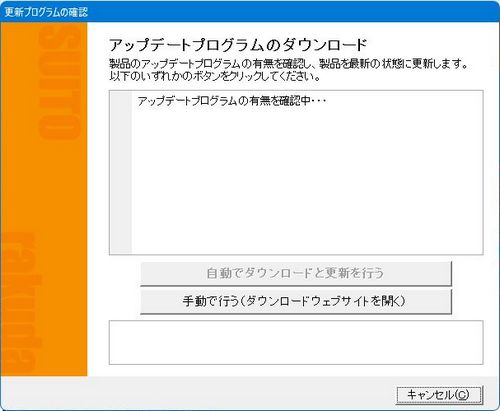Screen dimensions: 500x411
Task: Click 手動で行う(ダウンロードウェブサイトを開く) button
Action: (x=296, y=301)
